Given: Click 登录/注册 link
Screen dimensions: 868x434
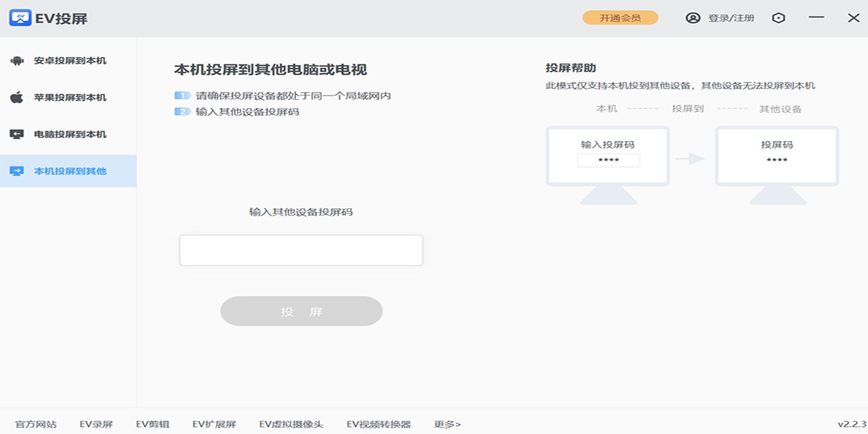Looking at the screenshot, I should [731, 18].
